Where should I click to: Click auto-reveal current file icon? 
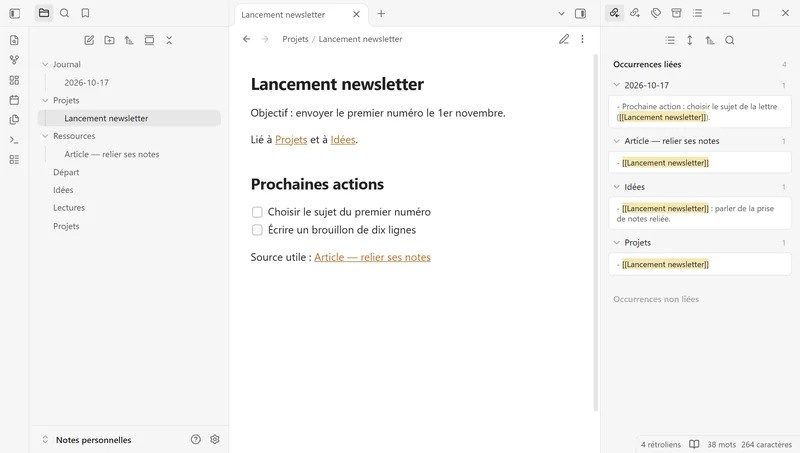tap(149, 40)
